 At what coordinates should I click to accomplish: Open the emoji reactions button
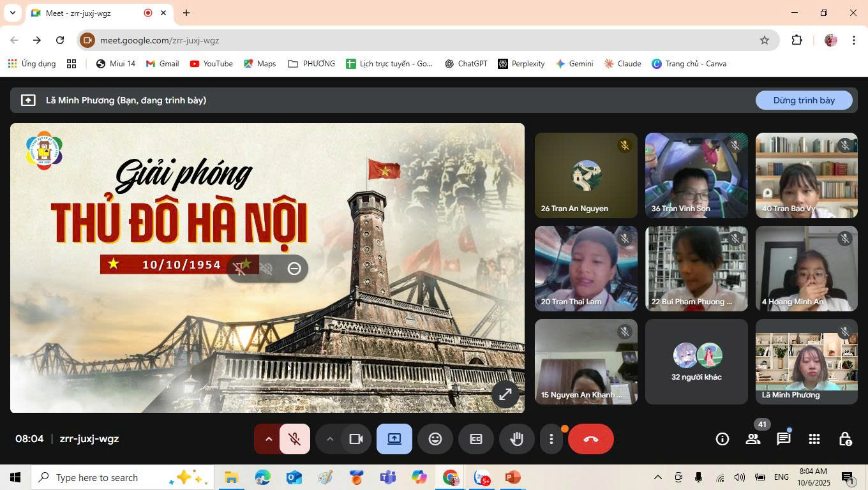(x=435, y=439)
